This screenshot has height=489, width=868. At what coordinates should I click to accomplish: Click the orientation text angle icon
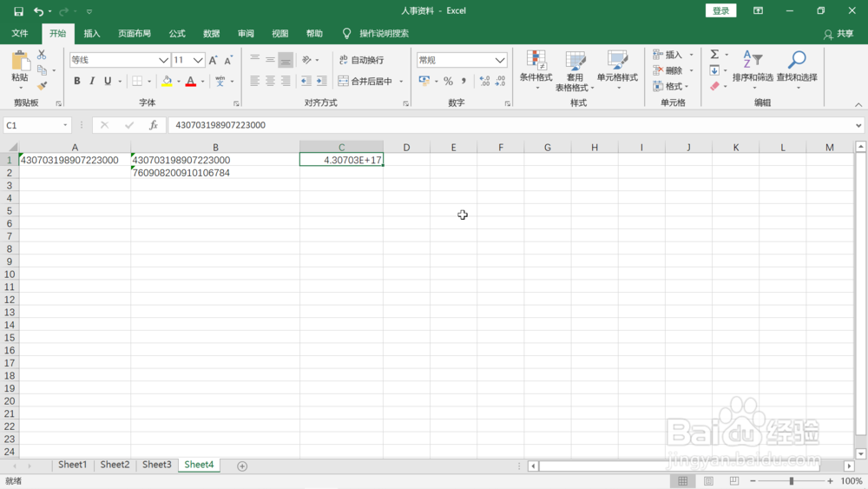[306, 60]
